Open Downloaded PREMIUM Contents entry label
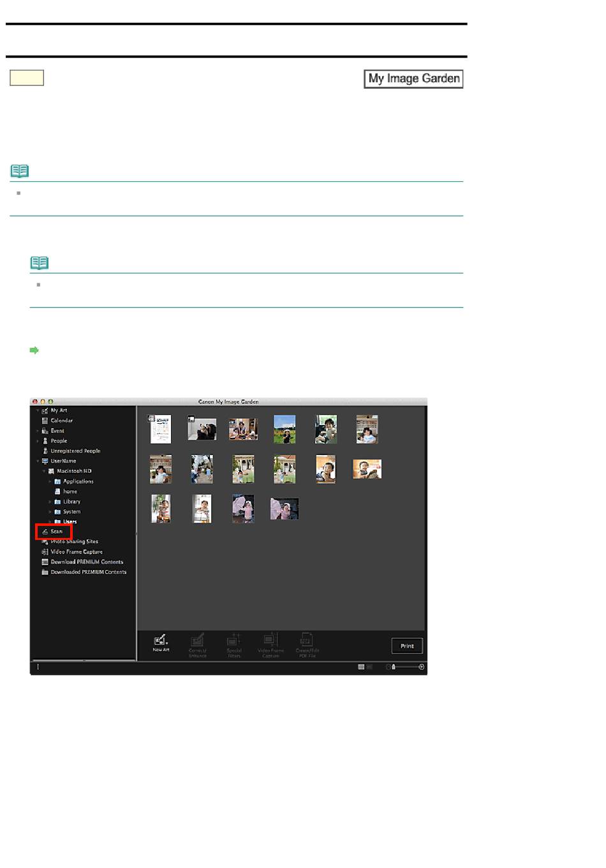 pos(89,572)
